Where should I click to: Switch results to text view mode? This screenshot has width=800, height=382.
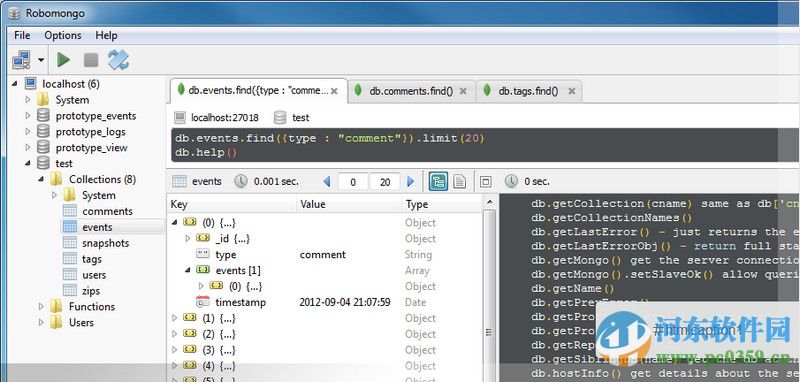pyautogui.click(x=460, y=181)
